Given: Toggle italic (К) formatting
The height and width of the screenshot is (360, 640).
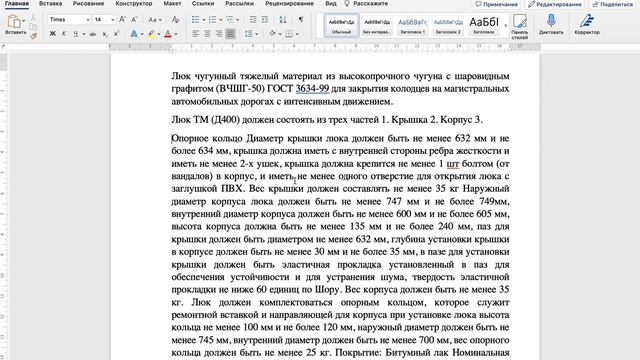Looking at the screenshot, I should pyautogui.click(x=64, y=34).
